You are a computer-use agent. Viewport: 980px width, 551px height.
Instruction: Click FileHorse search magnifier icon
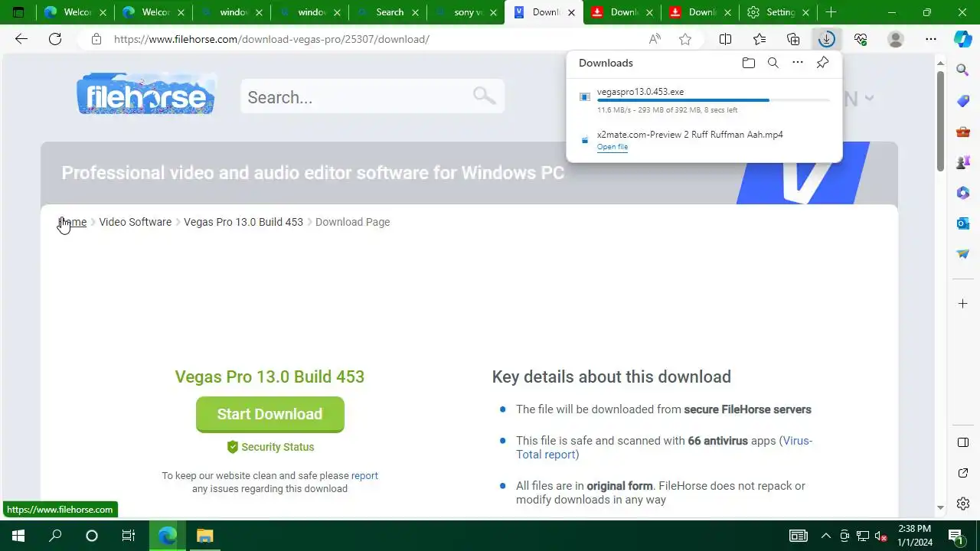(484, 96)
